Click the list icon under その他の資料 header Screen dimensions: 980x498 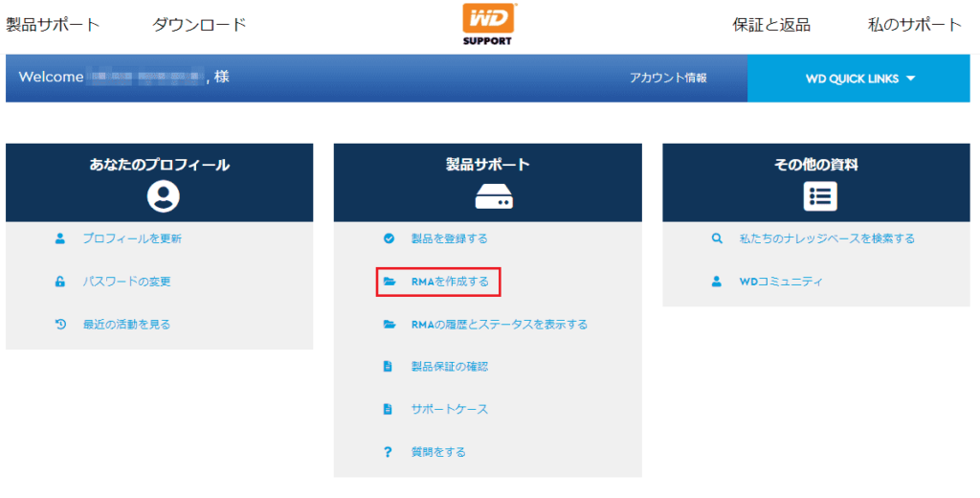pos(820,195)
